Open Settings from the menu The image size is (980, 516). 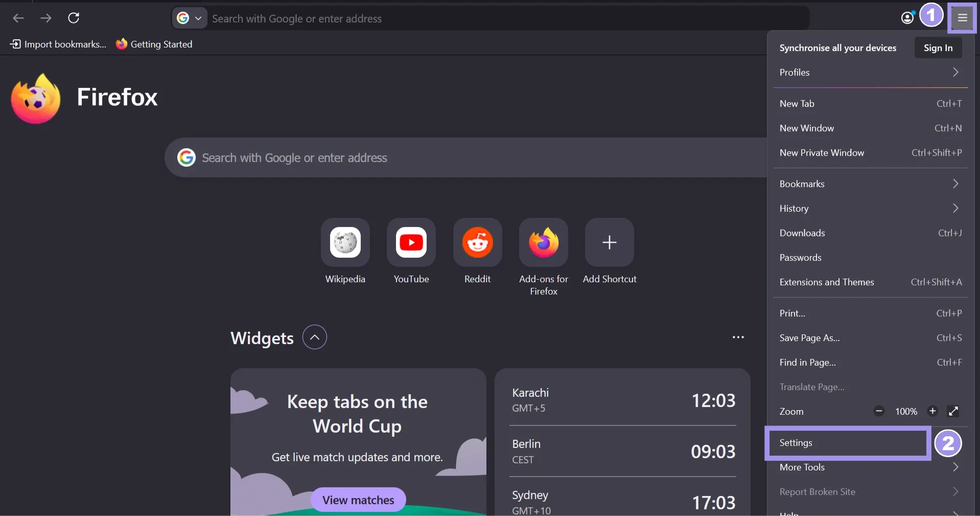pyautogui.click(x=847, y=442)
